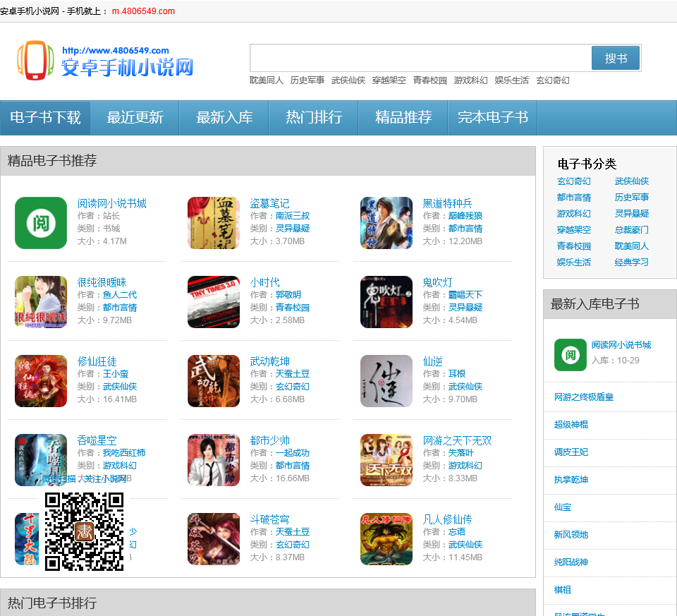Open 网游之终极盾皇 in newest list

coord(584,397)
